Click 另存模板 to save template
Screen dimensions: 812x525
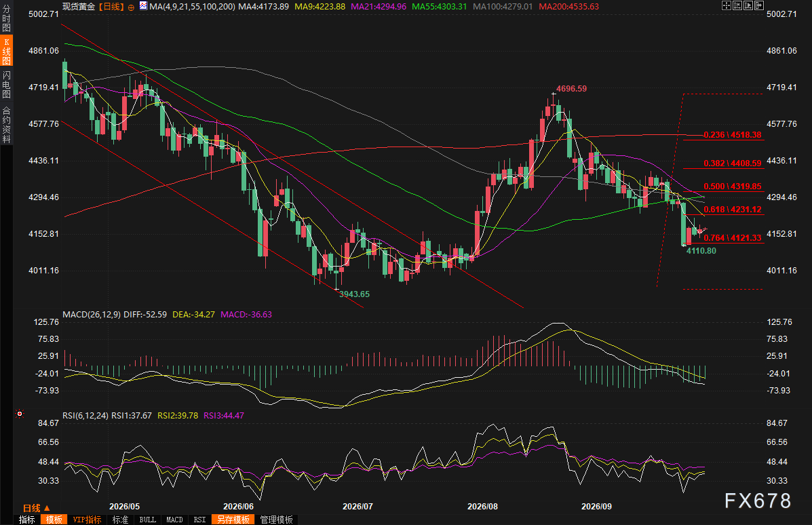point(233,520)
